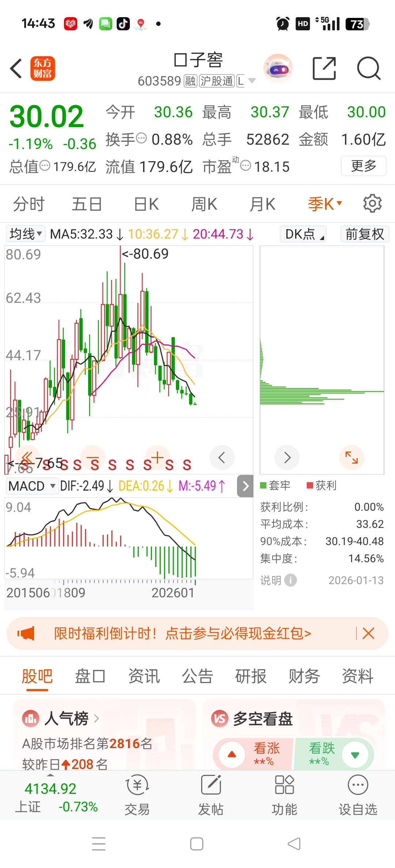Tap the 限时福利倒计时 red packet link
The image size is (395, 868).
point(183,633)
